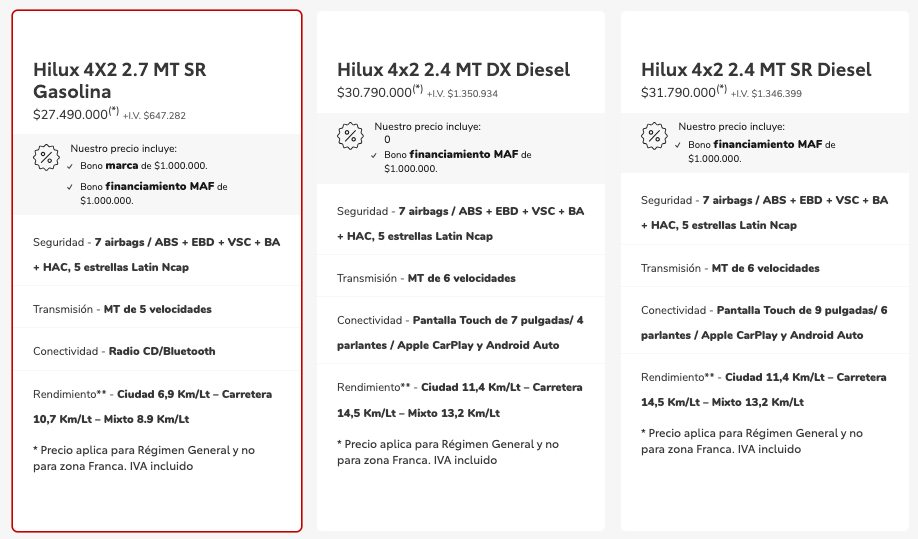Click discount percent badge on DX Diesel card
The height and width of the screenshot is (539, 918).
(x=350, y=136)
